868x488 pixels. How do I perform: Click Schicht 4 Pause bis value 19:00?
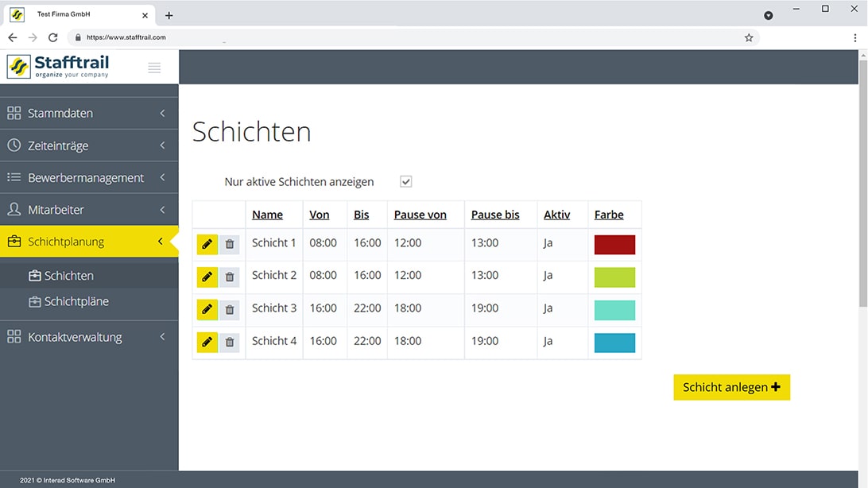485,341
